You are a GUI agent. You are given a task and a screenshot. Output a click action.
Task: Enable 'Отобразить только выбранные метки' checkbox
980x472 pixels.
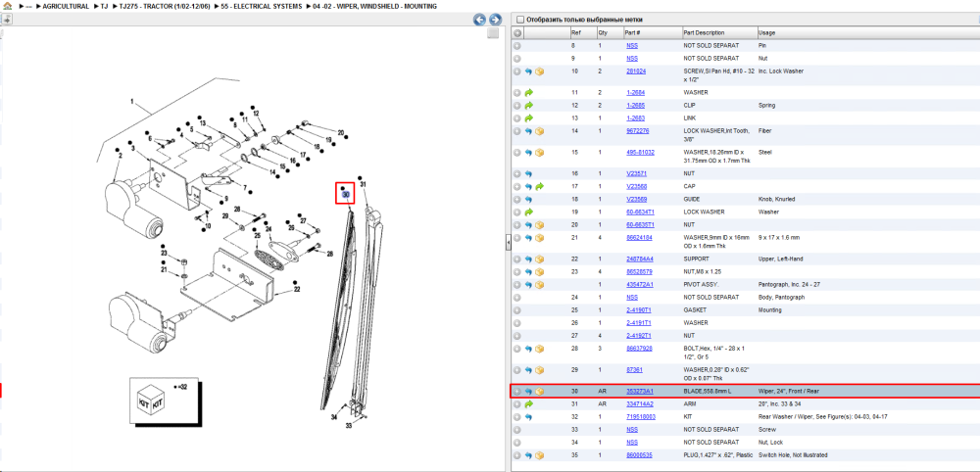520,20
